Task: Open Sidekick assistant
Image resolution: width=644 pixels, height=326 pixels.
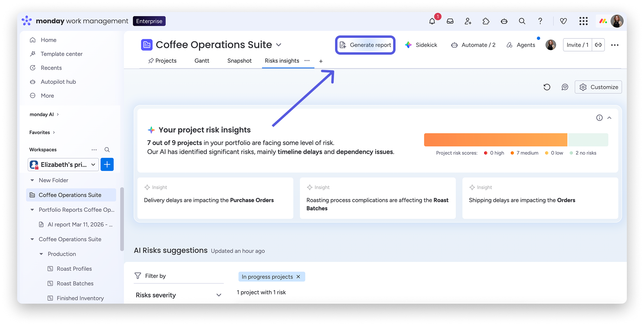Action: [421, 45]
